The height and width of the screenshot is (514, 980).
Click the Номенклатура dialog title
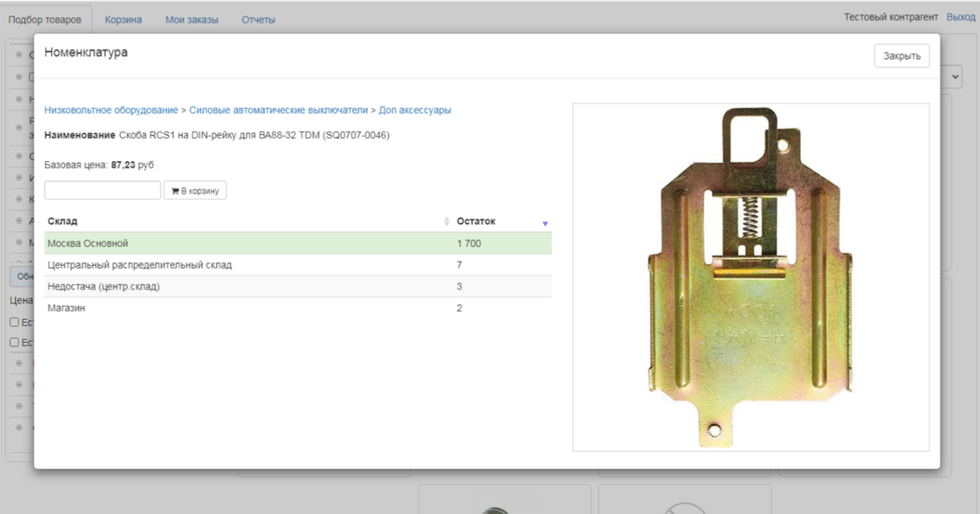86,53
